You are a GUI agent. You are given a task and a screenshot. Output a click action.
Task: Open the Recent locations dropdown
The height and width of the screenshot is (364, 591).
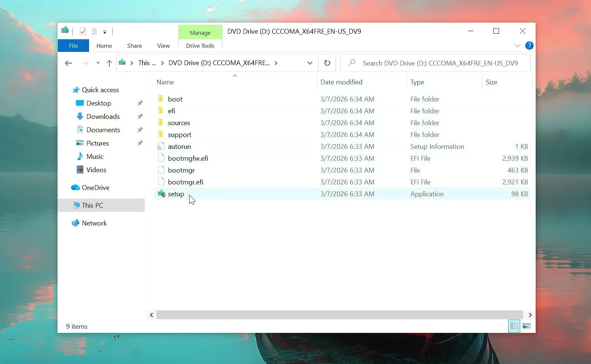(98, 63)
